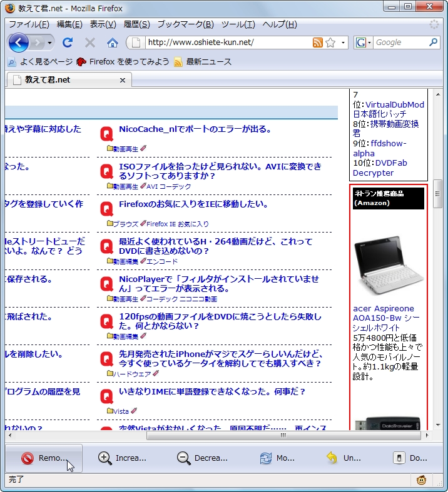The image size is (448, 492).
Task: Open the NicoPlayer フィルタ error question link
Action: [x=219, y=284]
